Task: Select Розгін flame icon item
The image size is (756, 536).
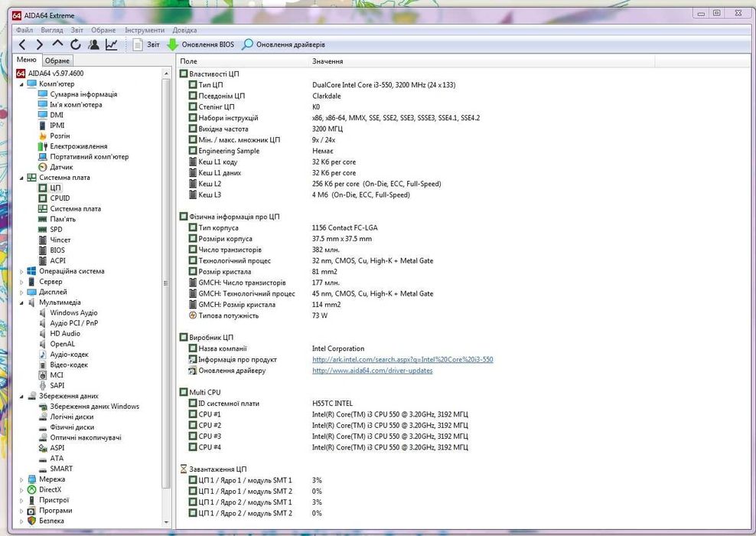Action: (x=60, y=136)
